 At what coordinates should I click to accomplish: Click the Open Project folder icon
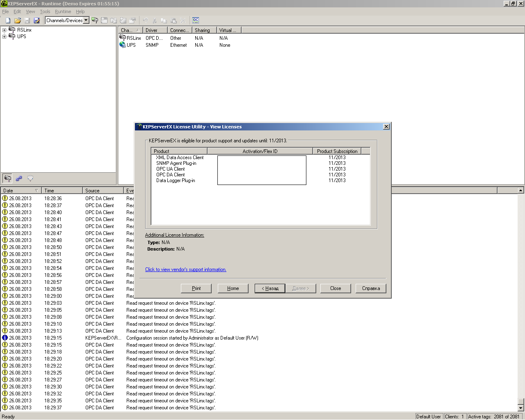[x=18, y=21]
